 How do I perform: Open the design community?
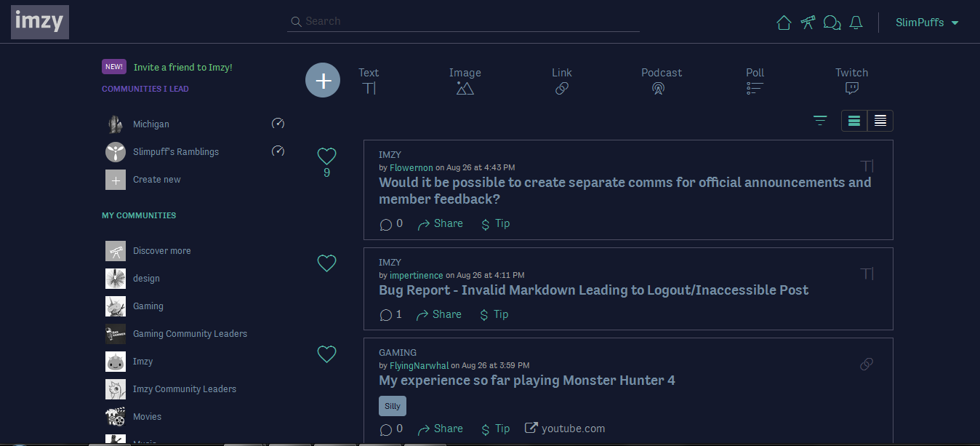146,279
